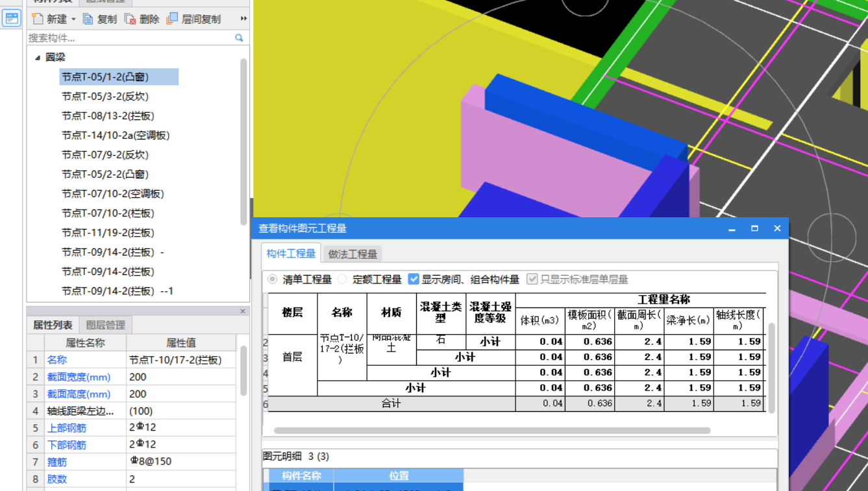Click the 删除 delete toolbar button
The image size is (868, 491).
point(142,19)
